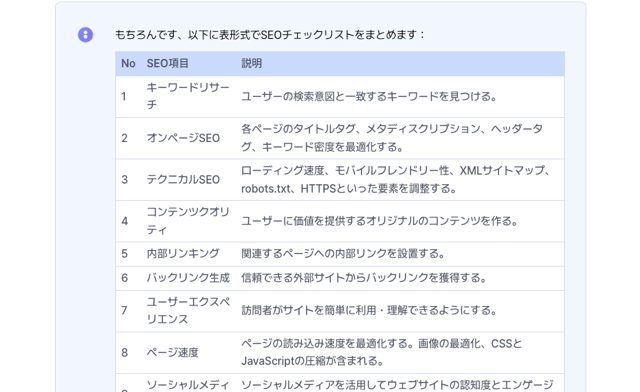
Task: Click number 2 in the オンページSEO row
Action: [124, 138]
